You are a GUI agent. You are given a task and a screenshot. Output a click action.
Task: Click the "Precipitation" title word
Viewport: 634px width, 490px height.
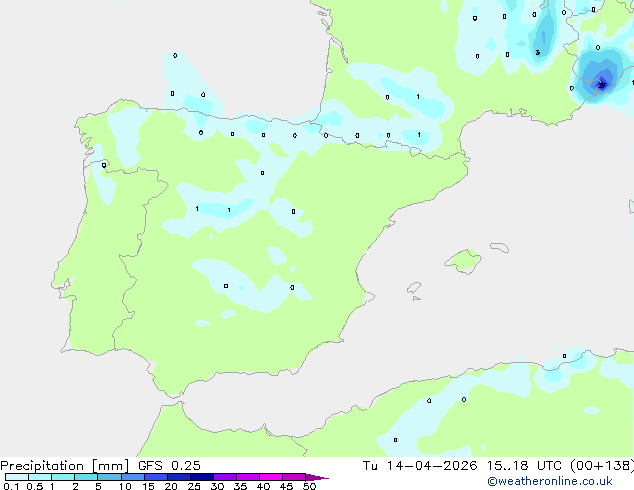click(x=42, y=466)
